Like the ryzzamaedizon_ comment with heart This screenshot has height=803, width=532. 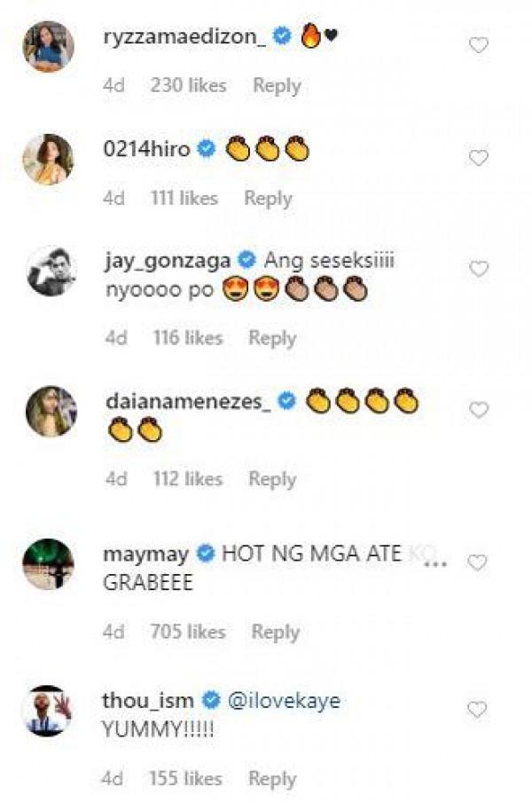click(478, 45)
